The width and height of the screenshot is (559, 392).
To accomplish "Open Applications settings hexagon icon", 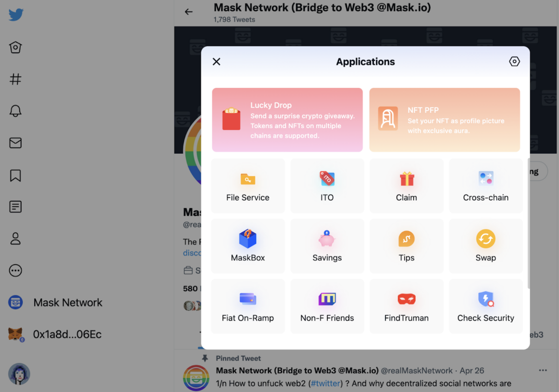I will pos(514,62).
